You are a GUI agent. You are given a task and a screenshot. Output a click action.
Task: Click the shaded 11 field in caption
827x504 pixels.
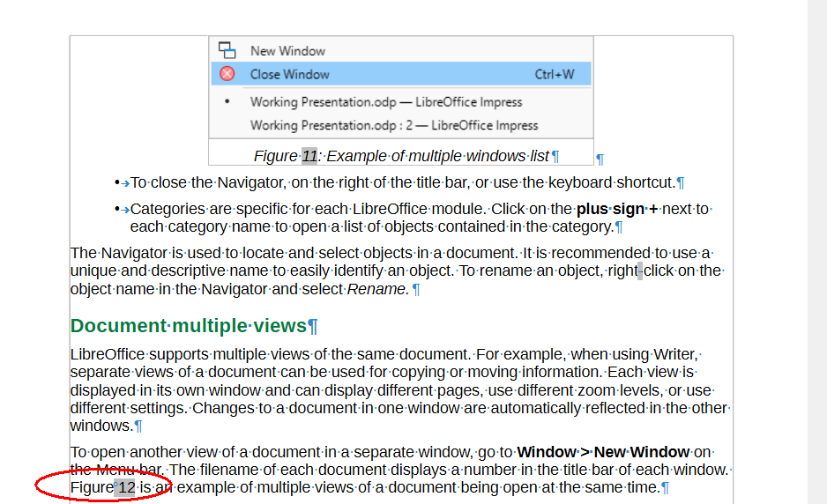coord(309,156)
